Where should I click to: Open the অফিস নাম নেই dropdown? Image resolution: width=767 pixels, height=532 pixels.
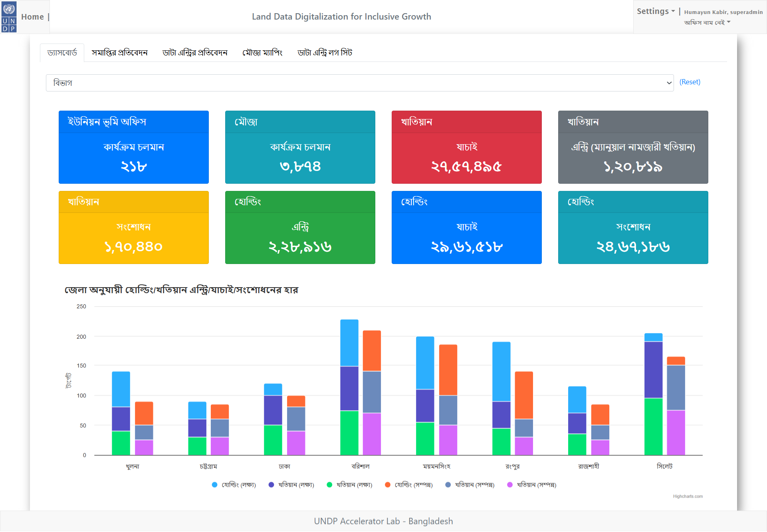[x=707, y=22]
